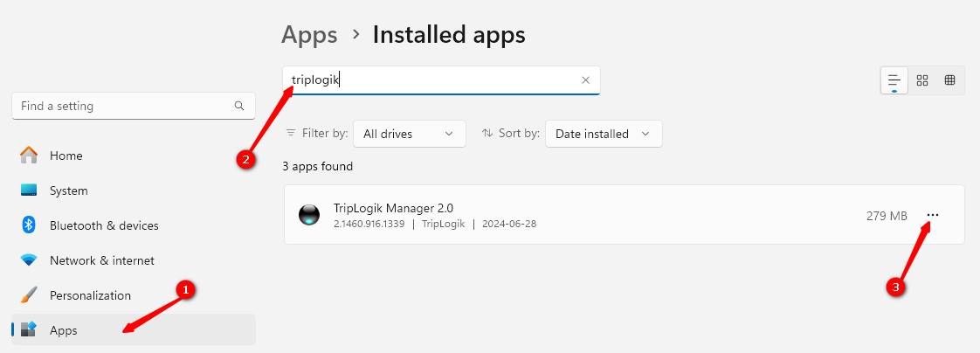The width and height of the screenshot is (980, 353).
Task: Click the Bluetooth icon in sidebar
Action: 29,225
